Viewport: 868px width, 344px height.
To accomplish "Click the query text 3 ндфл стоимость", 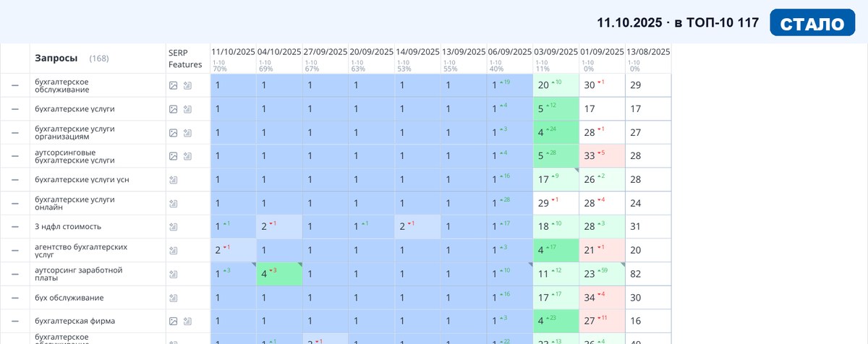I will click(x=68, y=227).
